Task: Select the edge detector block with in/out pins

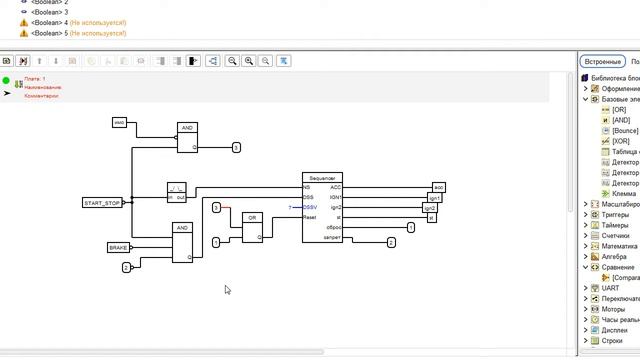Action: coord(177,193)
